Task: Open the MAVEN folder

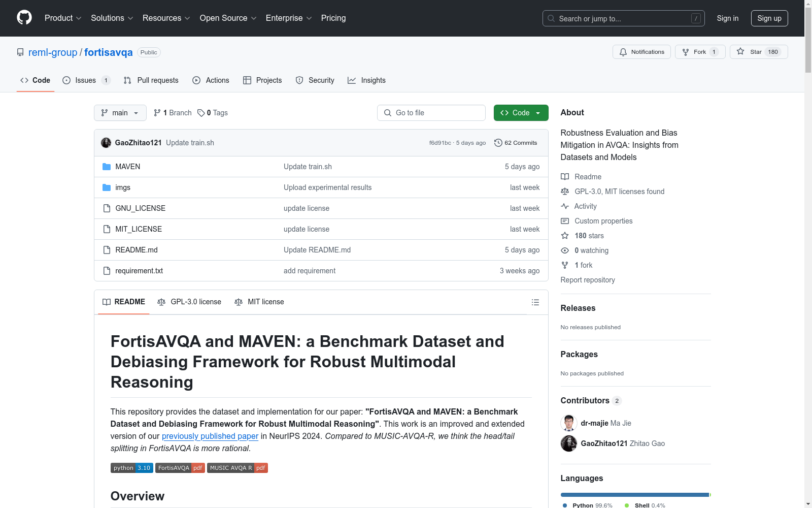Action: click(x=128, y=167)
